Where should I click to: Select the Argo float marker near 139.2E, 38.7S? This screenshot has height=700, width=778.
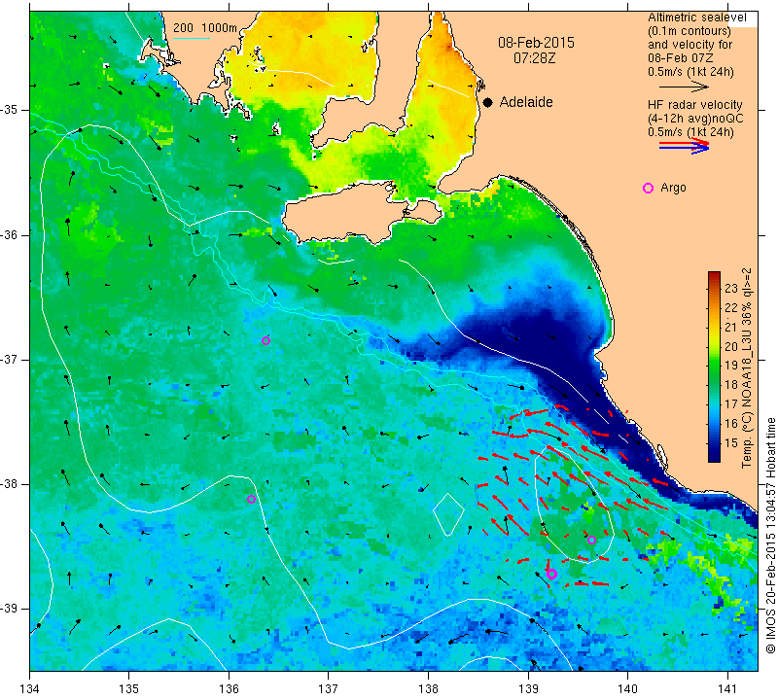click(x=551, y=574)
